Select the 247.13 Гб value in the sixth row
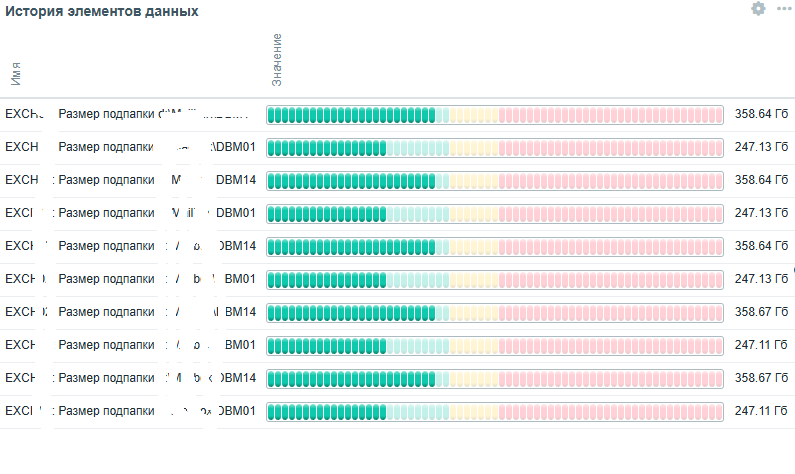The image size is (795, 474). point(760,279)
